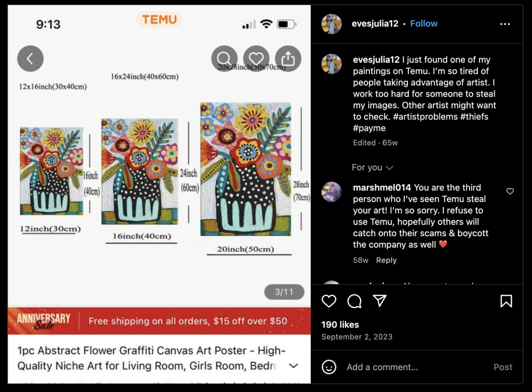Click the magnifier search icon
Viewport: 532px width, 392px height.
click(x=224, y=58)
